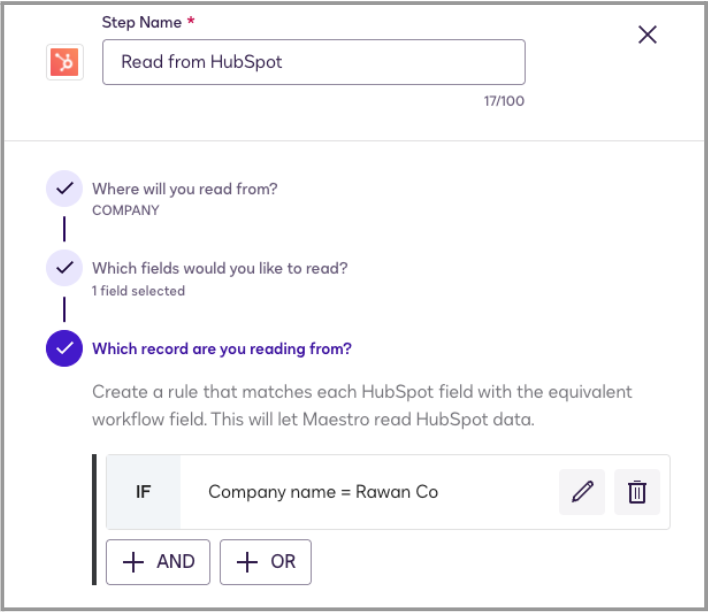Image resolution: width=709 pixels, height=612 pixels.
Task: Click the 17/100 character counter
Action: (504, 101)
